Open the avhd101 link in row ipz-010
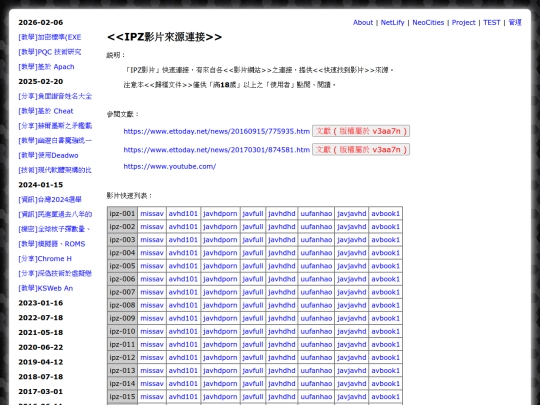The image size is (540, 405). pyautogui.click(x=183, y=331)
